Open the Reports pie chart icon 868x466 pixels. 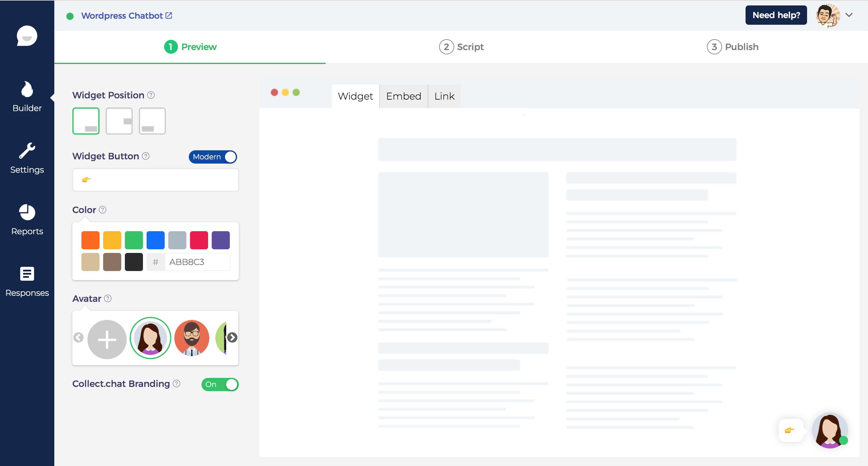(x=27, y=212)
